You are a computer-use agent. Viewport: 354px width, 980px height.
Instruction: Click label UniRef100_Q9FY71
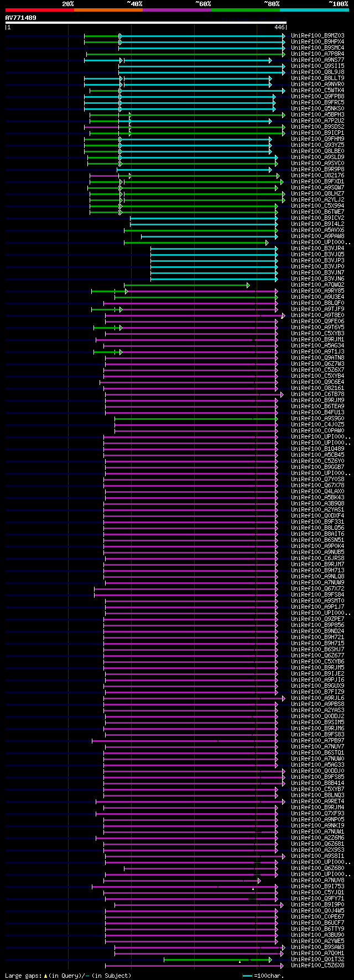pos(317,899)
